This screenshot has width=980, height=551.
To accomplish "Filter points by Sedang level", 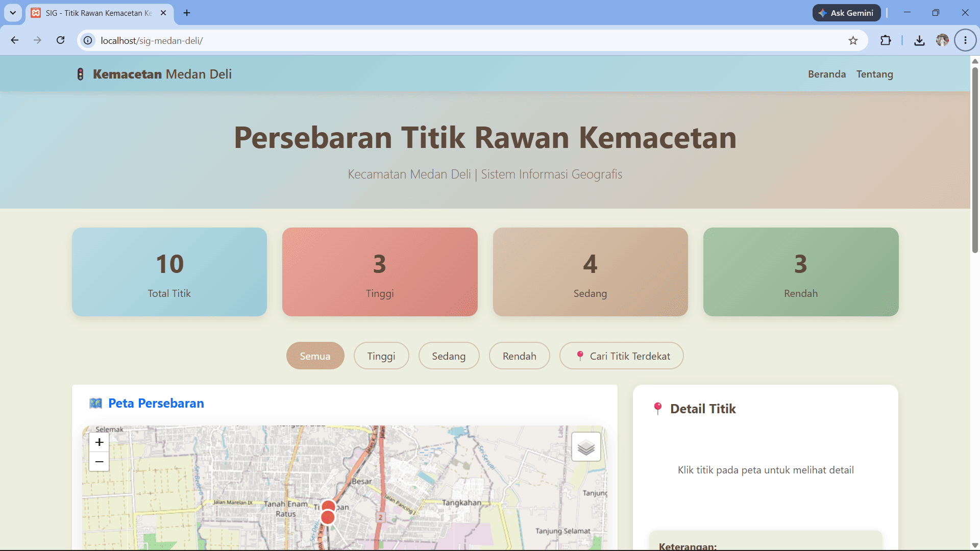I will pos(449,356).
